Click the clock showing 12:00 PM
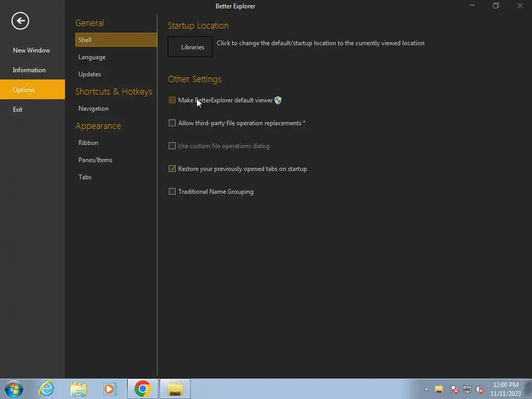The image size is (532, 399). (506, 385)
